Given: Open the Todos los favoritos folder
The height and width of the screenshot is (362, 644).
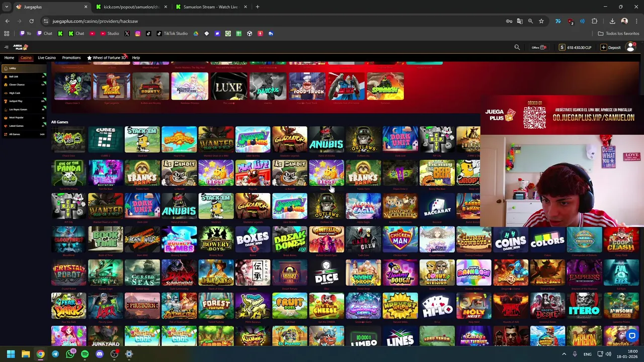Looking at the screenshot, I should click(x=618, y=34).
